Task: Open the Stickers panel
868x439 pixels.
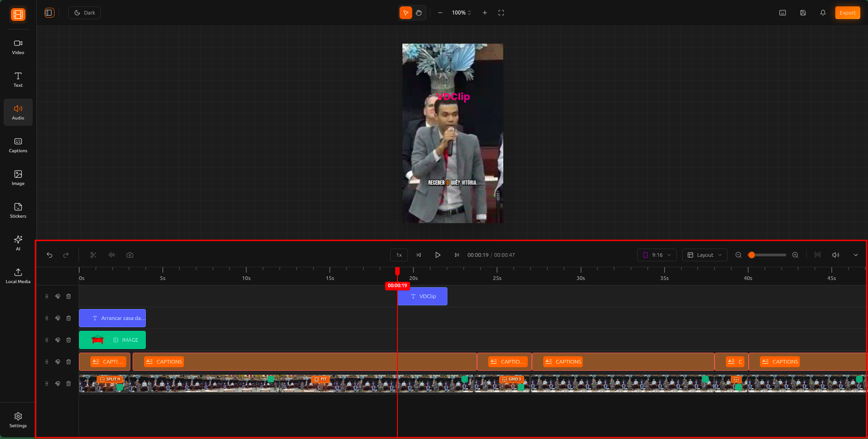Action: pos(18,210)
